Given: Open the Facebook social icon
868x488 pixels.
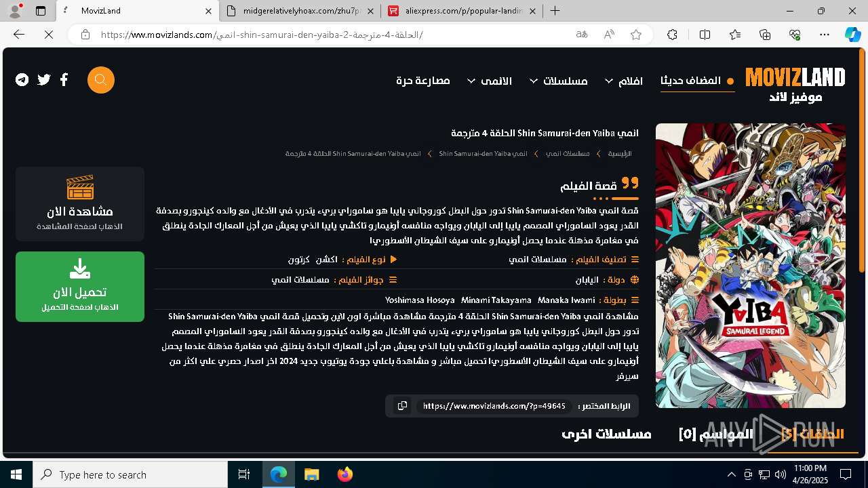Looking at the screenshot, I should coord(64,80).
